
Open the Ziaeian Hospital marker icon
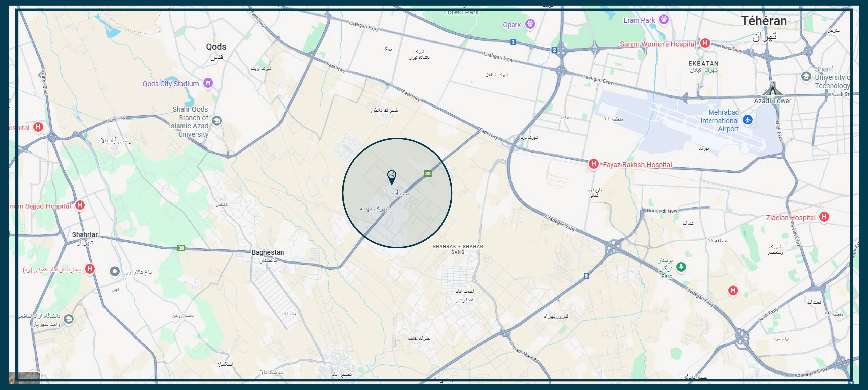[x=824, y=217]
